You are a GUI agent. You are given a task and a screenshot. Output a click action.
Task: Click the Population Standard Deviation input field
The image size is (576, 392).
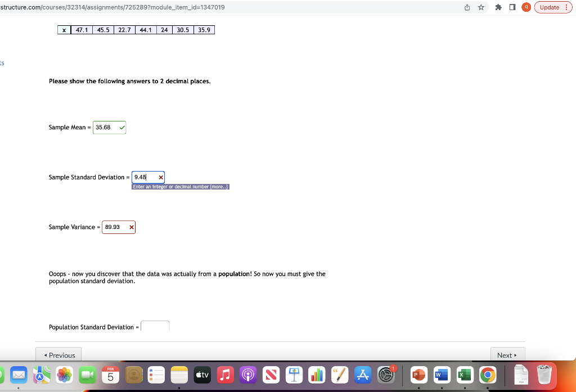[155, 326]
